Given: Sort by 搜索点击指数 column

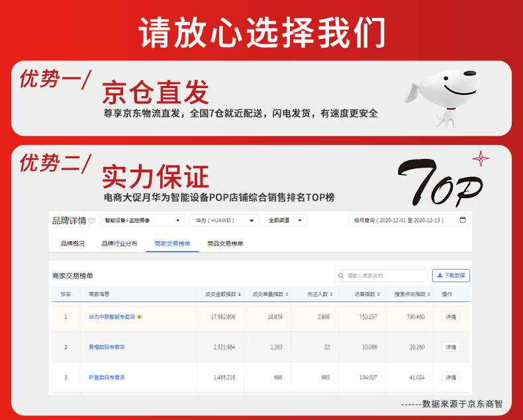Looking at the screenshot, I should (x=412, y=294).
